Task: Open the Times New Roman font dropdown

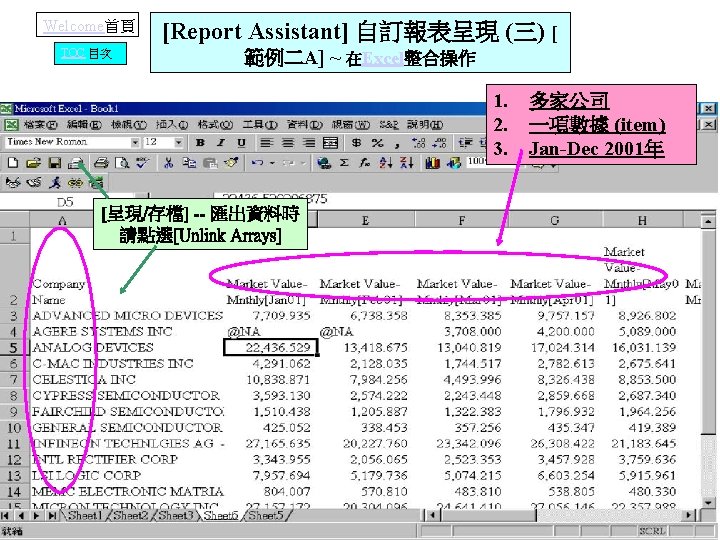Action: 135,142
